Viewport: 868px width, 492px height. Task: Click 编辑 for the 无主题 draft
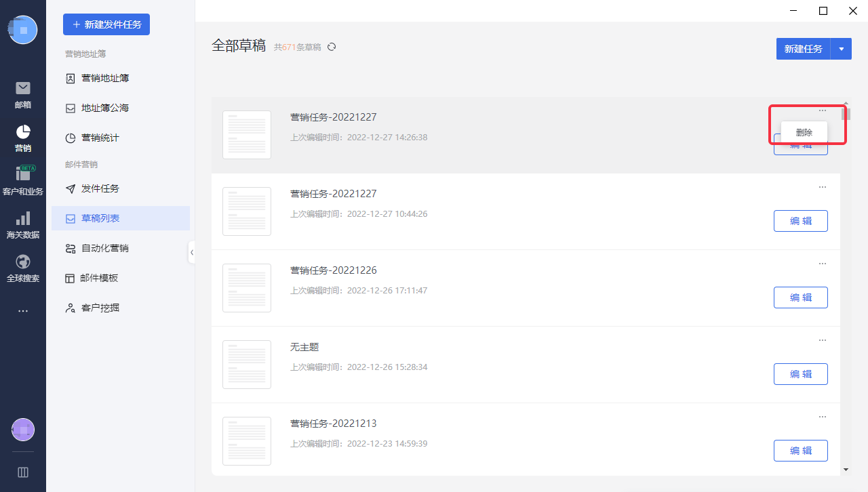pyautogui.click(x=800, y=374)
